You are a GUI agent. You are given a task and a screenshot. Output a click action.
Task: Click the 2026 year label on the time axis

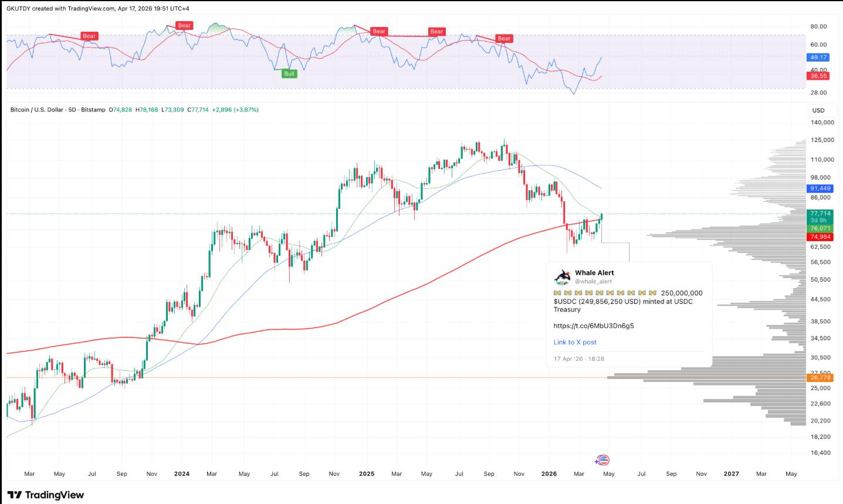click(x=549, y=473)
